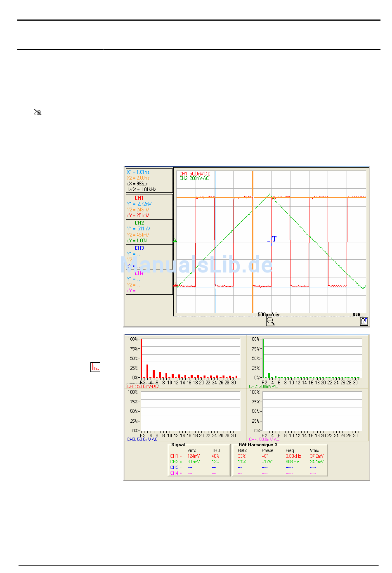
Task: Click the CH1 THD value 48%
Action: 216,456
